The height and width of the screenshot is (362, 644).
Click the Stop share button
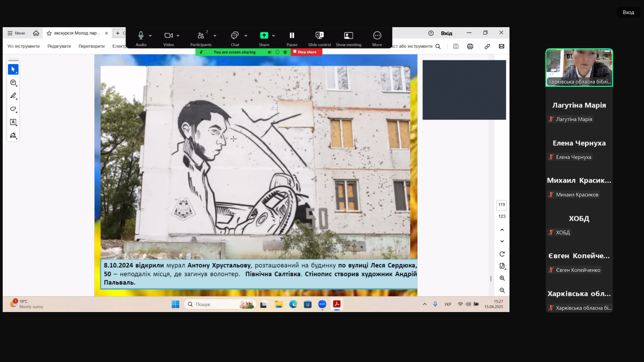306,52
